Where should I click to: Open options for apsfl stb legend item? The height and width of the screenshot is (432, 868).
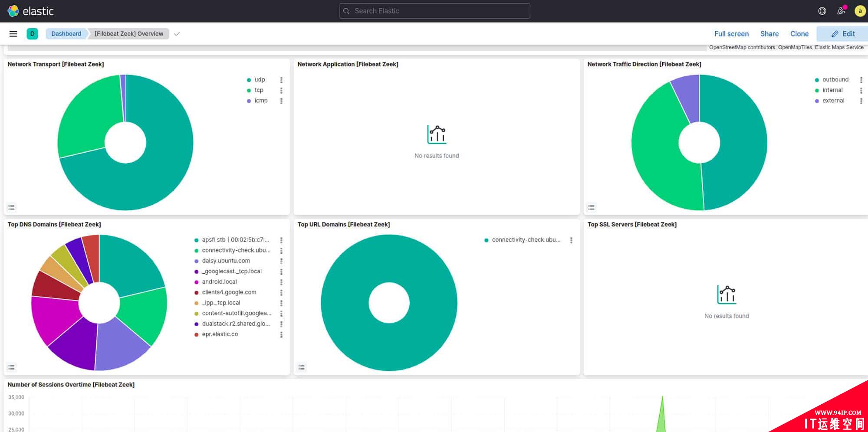[281, 240]
